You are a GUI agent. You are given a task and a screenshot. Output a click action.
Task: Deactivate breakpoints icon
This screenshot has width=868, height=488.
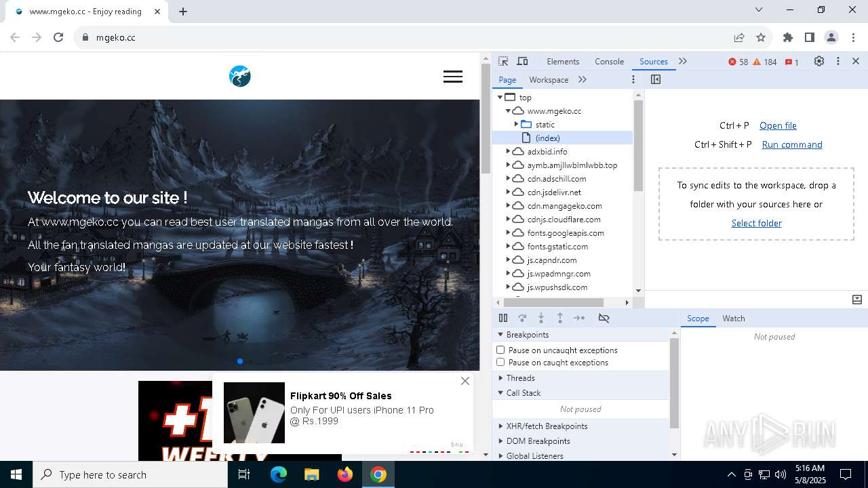(x=604, y=318)
